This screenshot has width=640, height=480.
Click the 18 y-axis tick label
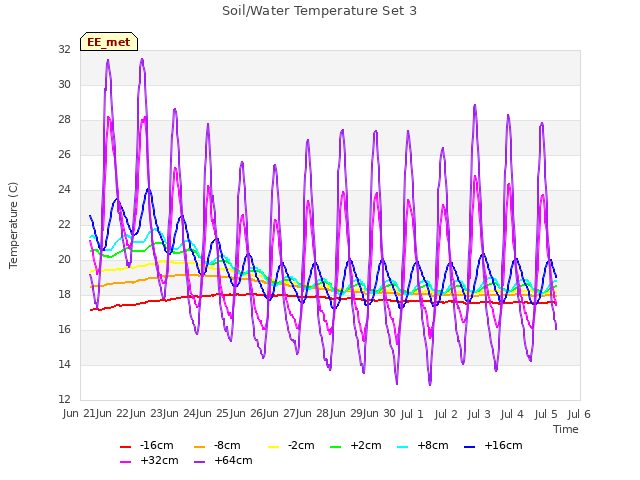(x=64, y=295)
